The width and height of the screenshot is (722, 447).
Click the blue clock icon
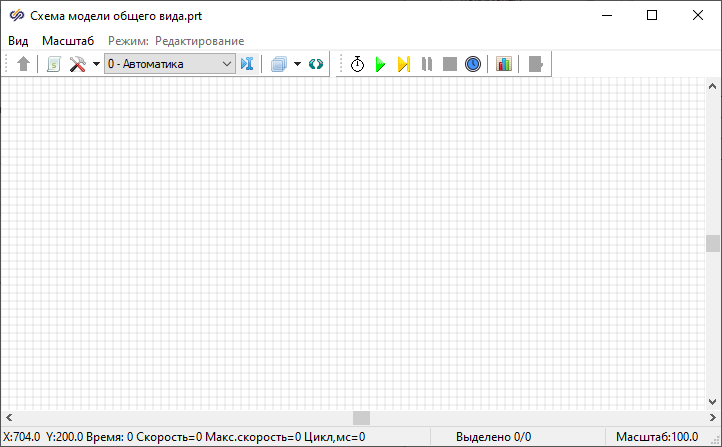(473, 64)
